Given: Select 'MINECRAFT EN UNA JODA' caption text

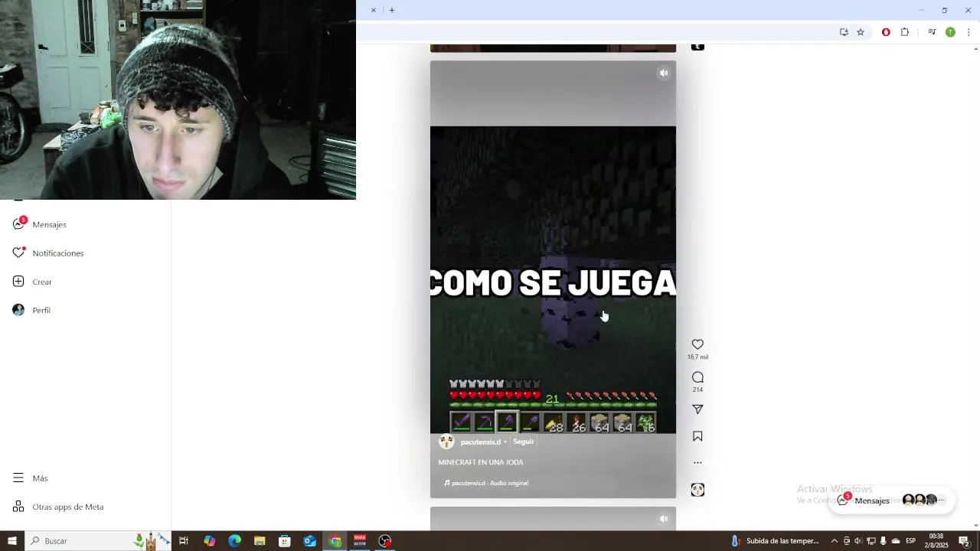Looking at the screenshot, I should pyautogui.click(x=481, y=462).
